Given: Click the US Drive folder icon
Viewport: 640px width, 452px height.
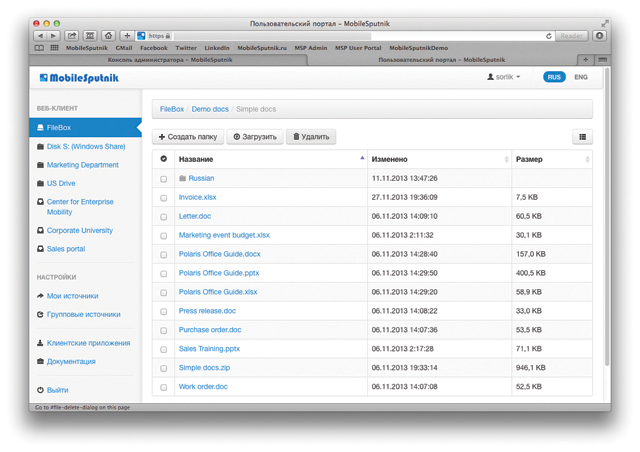Looking at the screenshot, I should [40, 183].
